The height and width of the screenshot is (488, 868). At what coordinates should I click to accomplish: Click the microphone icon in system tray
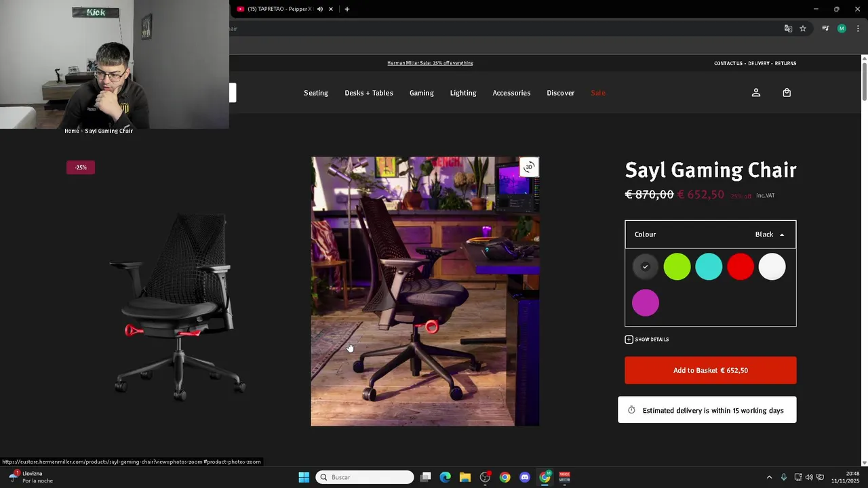point(784,477)
